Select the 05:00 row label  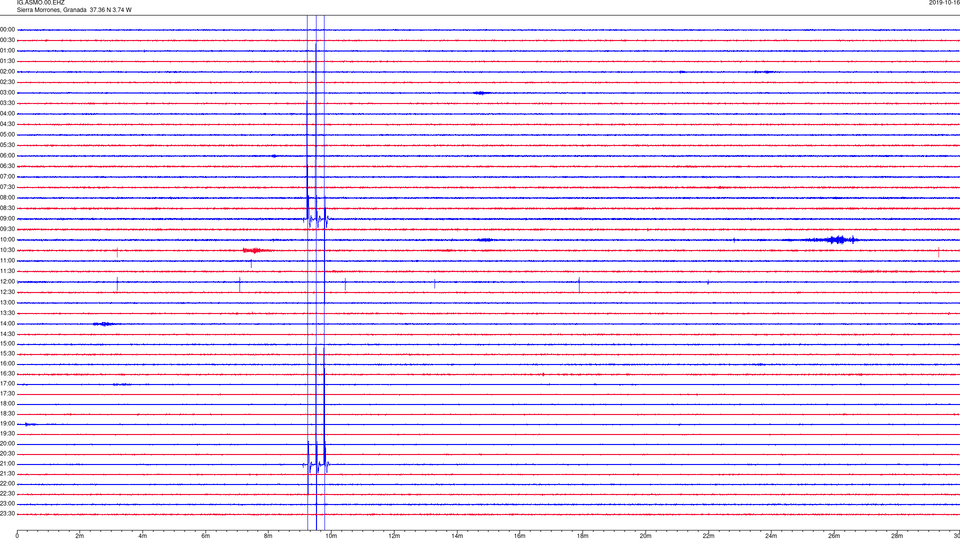point(7,135)
